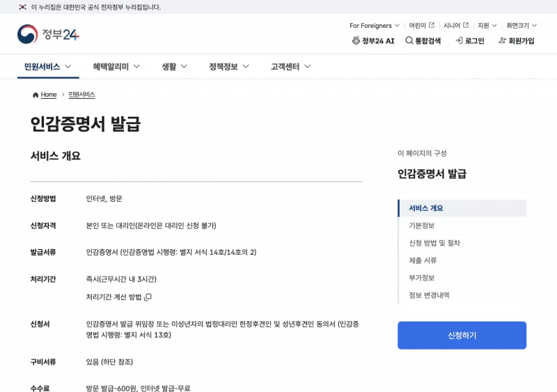Click Home breadcrumb link
This screenshot has height=392, width=557.
[x=49, y=95]
